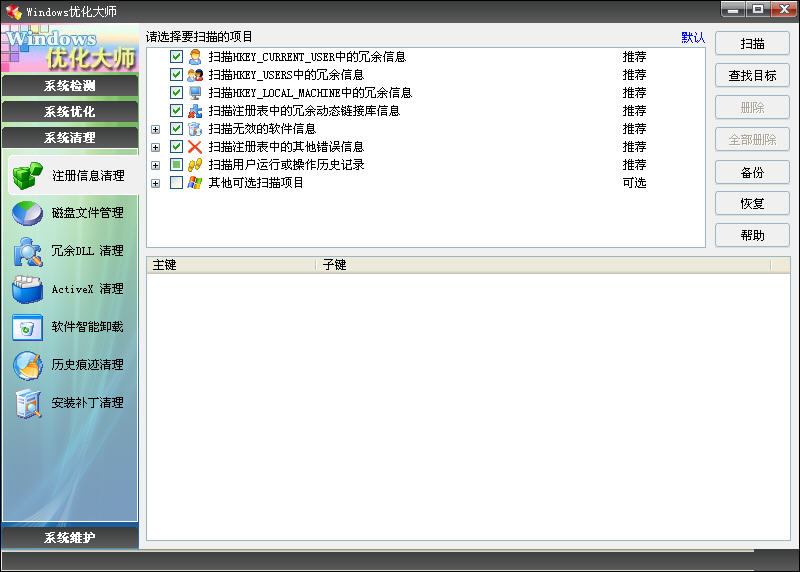The image size is (800, 572).
Task: Click the 扫描 button to start scanning
Action: tap(752, 44)
